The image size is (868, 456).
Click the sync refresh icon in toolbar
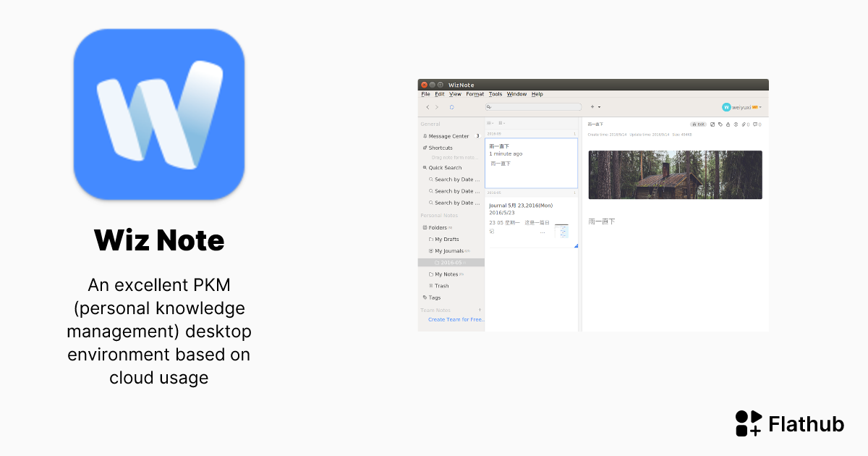point(451,107)
